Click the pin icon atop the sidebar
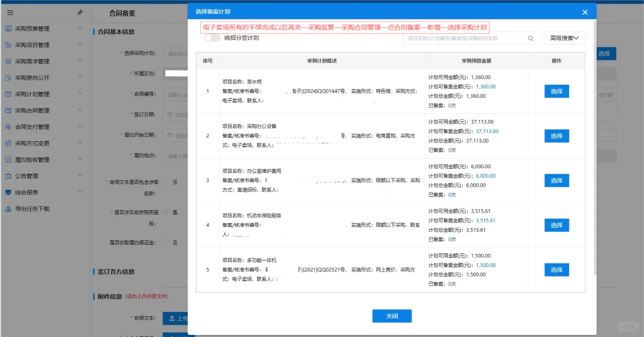 79,12
